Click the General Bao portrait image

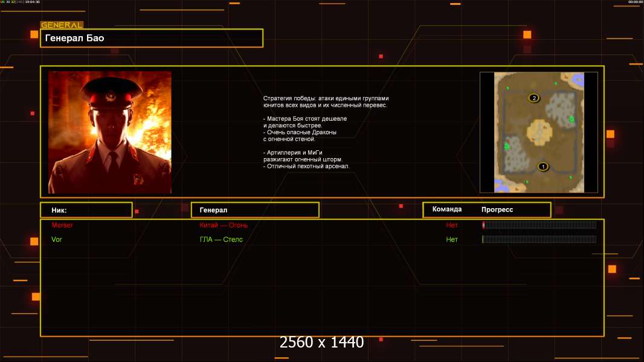point(110,132)
